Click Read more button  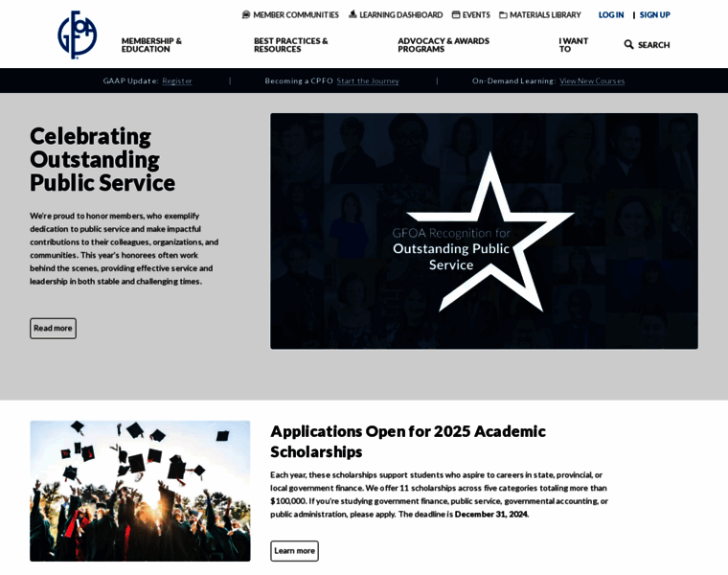pyautogui.click(x=53, y=329)
